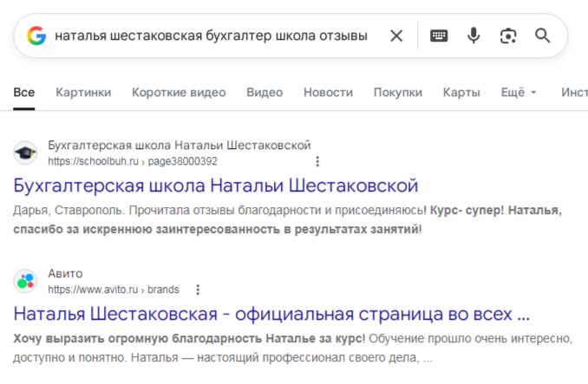Viewport: 588px width, 384px height.
Task: Switch to the Короткие видео tab
Action: point(179,92)
